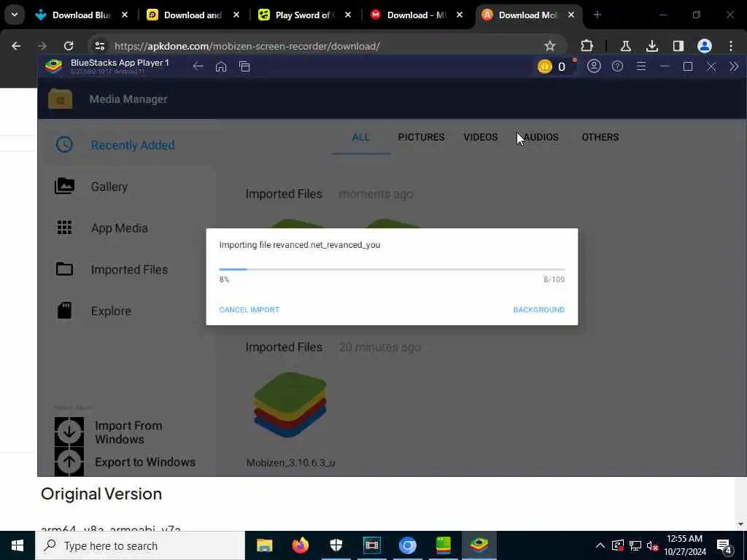The image size is (747, 560).
Task: Click the apkdone.com URL address bar
Action: coord(247,46)
